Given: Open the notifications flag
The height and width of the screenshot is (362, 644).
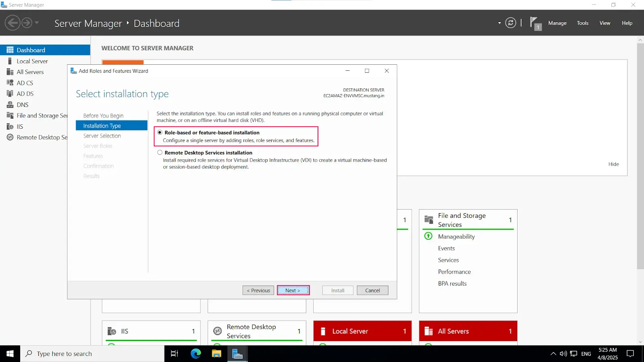Looking at the screenshot, I should [x=535, y=23].
